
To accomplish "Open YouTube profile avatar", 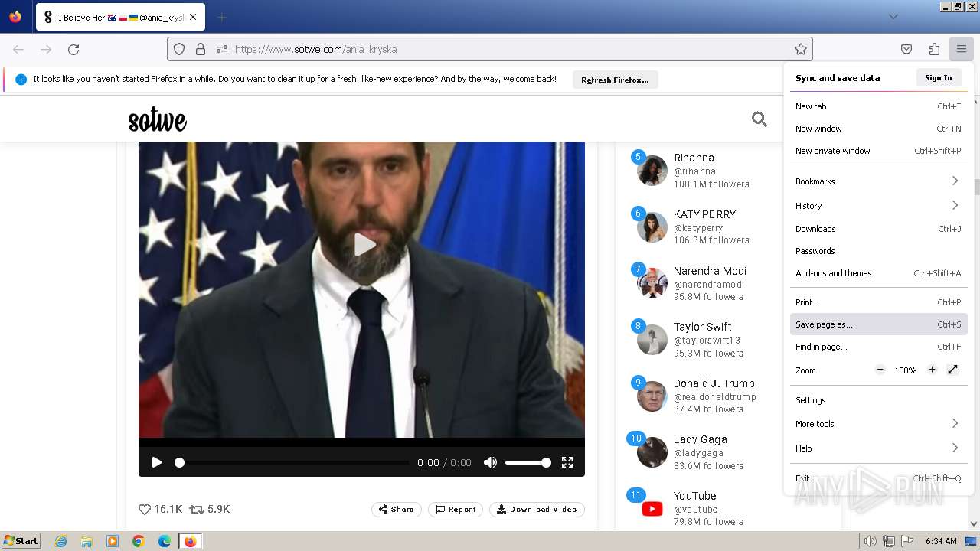I will click(652, 509).
